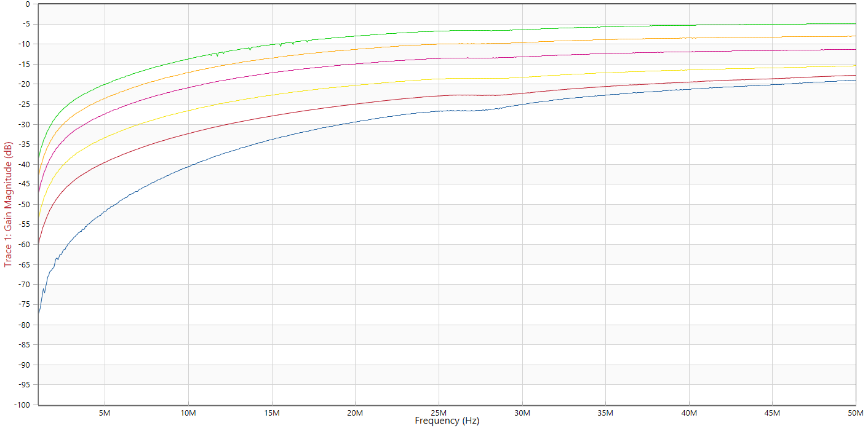Click the -50 dB gain tick label
The width and height of the screenshot is (868, 431).
click(x=23, y=204)
